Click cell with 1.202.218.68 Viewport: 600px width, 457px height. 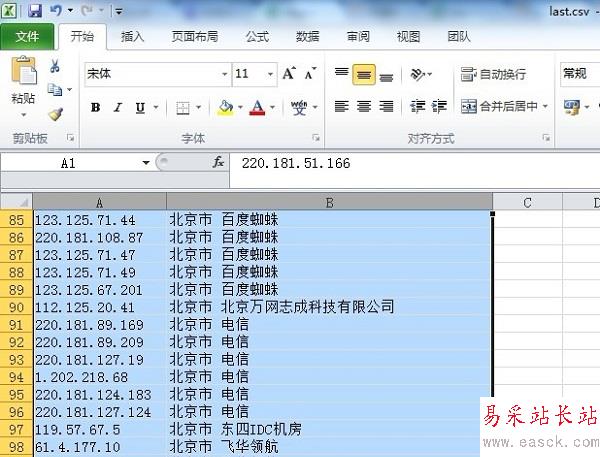(x=99, y=377)
